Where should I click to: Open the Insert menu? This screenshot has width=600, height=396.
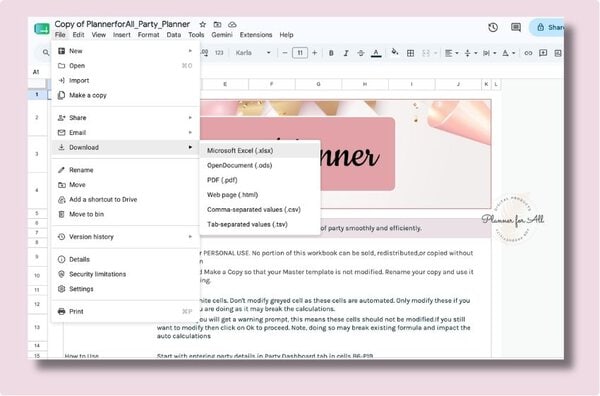(122, 35)
